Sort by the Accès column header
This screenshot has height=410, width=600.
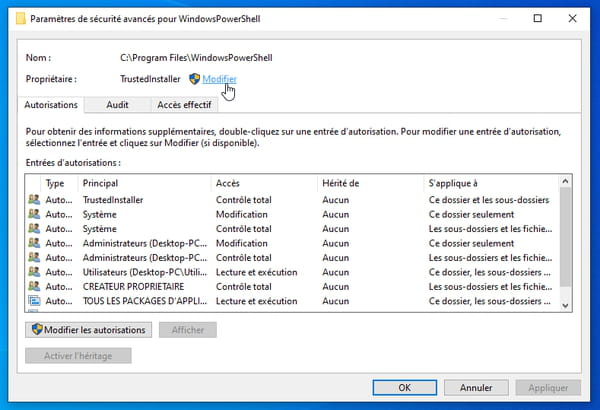tap(264, 183)
